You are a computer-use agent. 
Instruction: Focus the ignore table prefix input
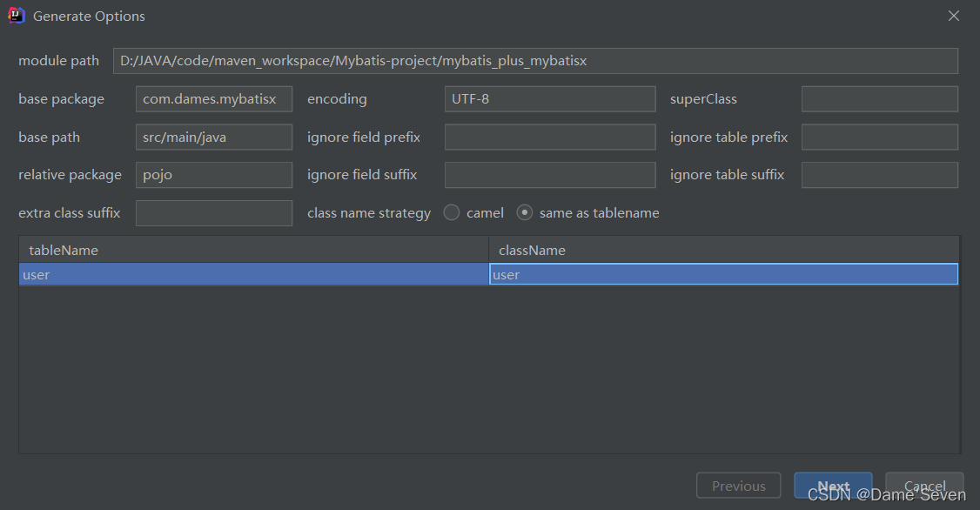(879, 137)
